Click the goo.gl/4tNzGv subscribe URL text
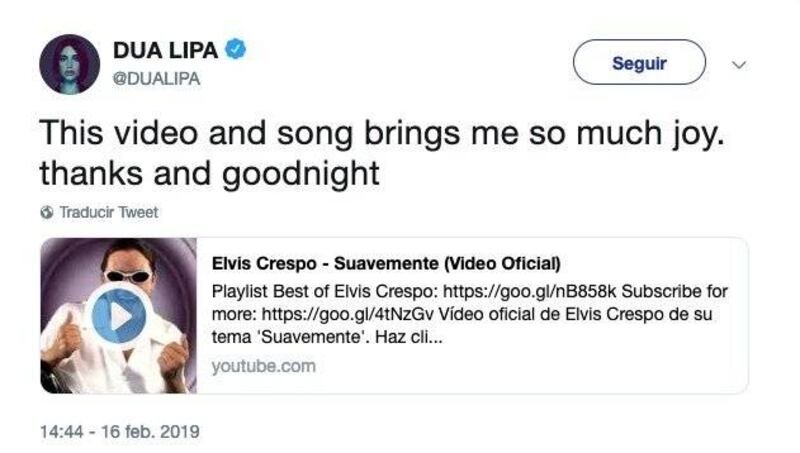 (347, 314)
